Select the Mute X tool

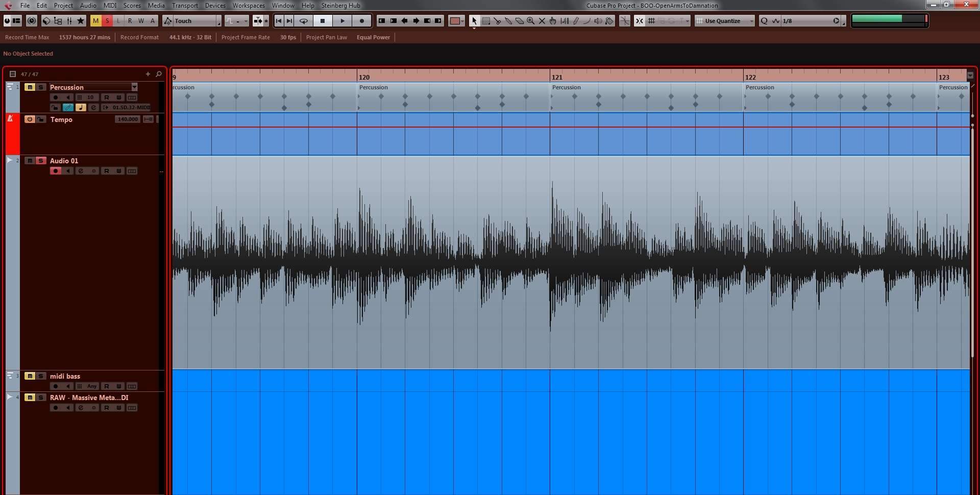coord(542,21)
